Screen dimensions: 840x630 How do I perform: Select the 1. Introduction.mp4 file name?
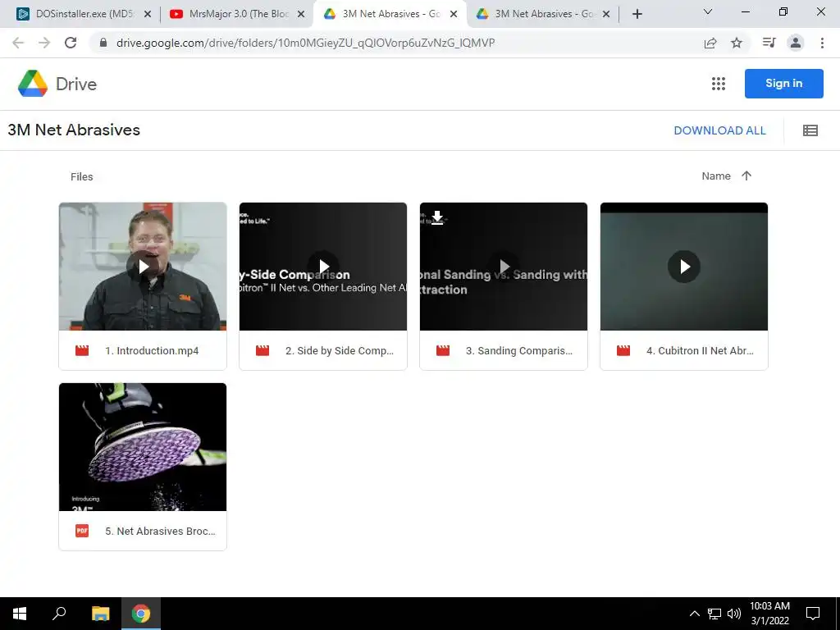coord(152,351)
